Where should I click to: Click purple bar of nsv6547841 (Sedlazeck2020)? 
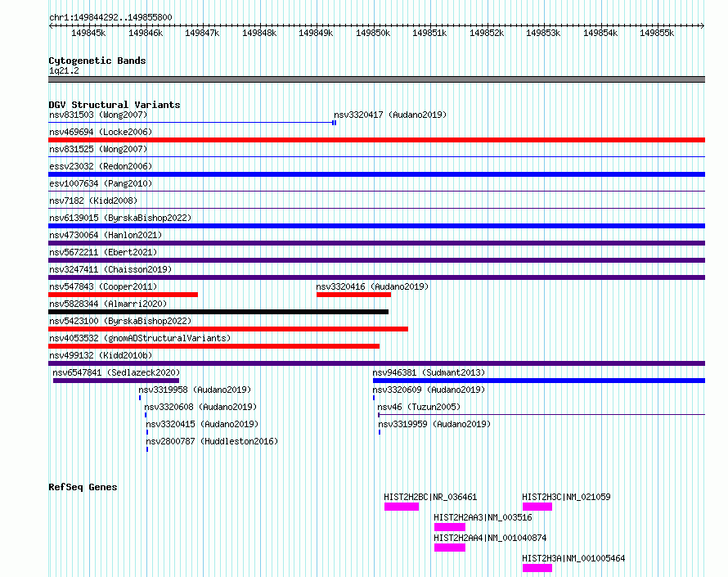(116, 381)
